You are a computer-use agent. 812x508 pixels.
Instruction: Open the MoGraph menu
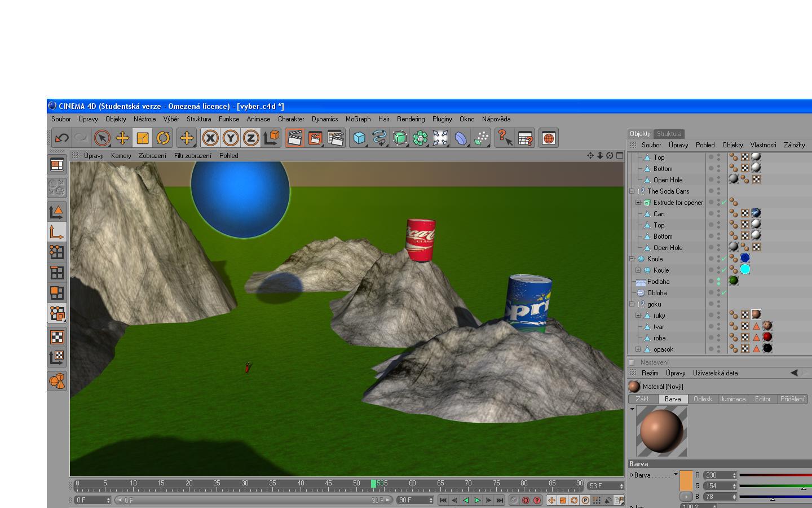pos(358,119)
